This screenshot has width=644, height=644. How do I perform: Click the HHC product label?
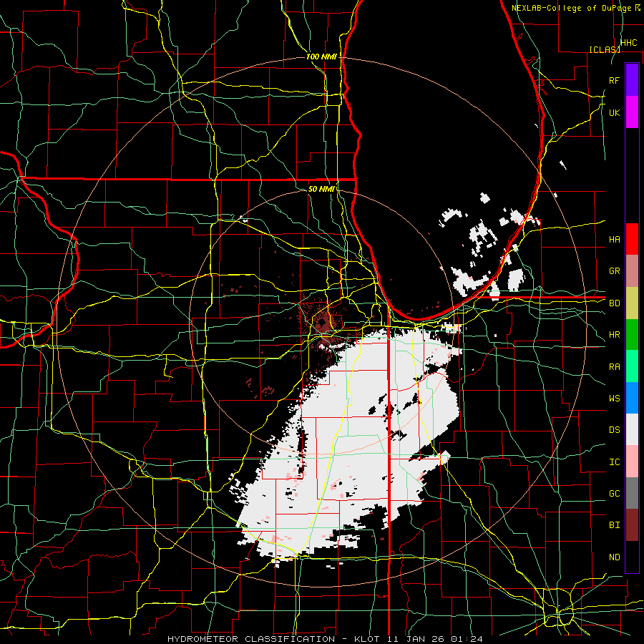point(628,43)
